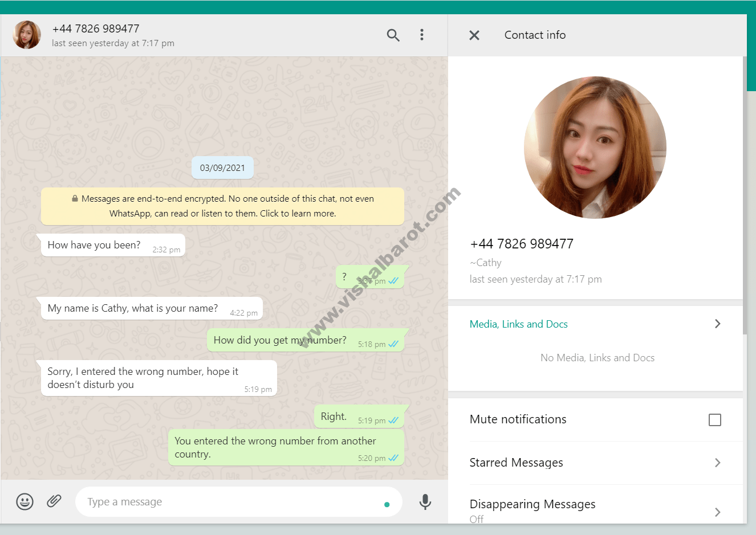
Task: Click the 03/09/2021 date badge
Action: pos(222,168)
